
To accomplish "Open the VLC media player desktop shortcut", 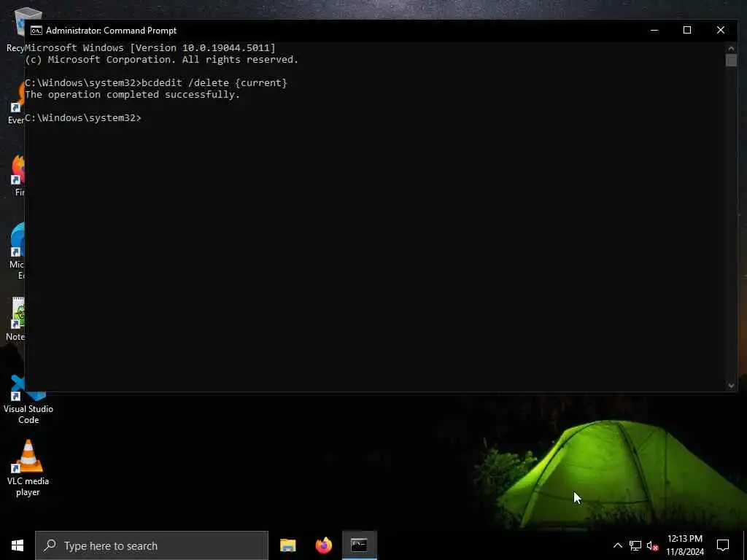I will click(28, 468).
